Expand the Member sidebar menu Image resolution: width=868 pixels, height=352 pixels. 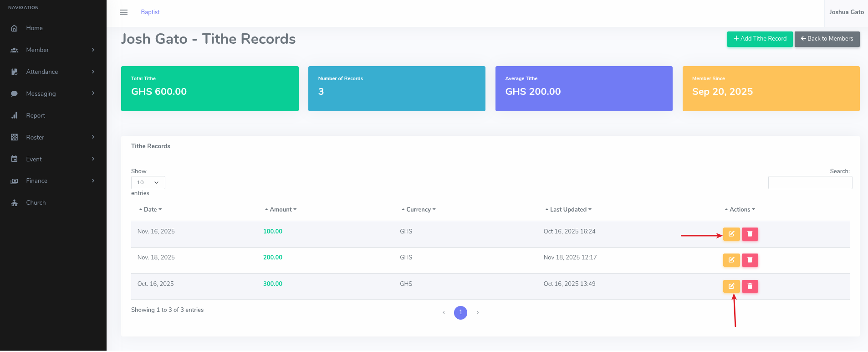(x=53, y=50)
